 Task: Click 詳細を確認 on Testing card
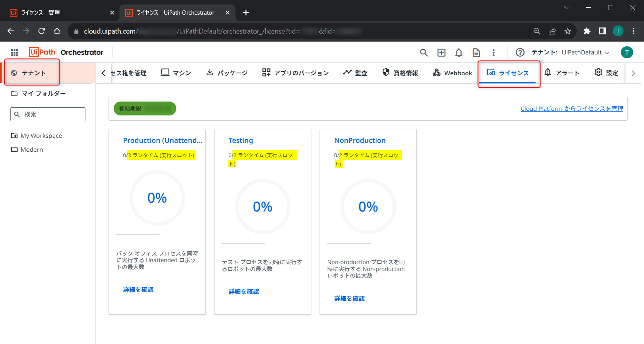pyautogui.click(x=244, y=291)
